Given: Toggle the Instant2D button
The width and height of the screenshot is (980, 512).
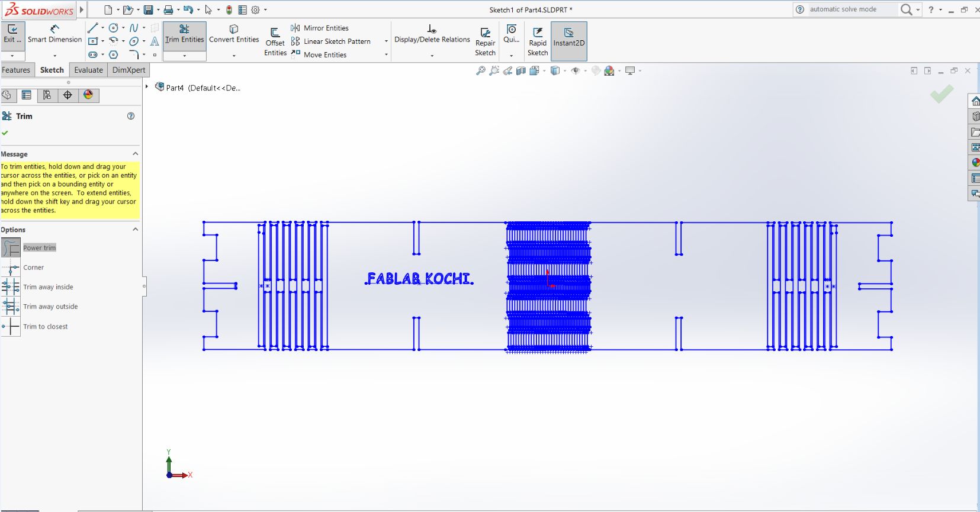Looking at the screenshot, I should 569,41.
